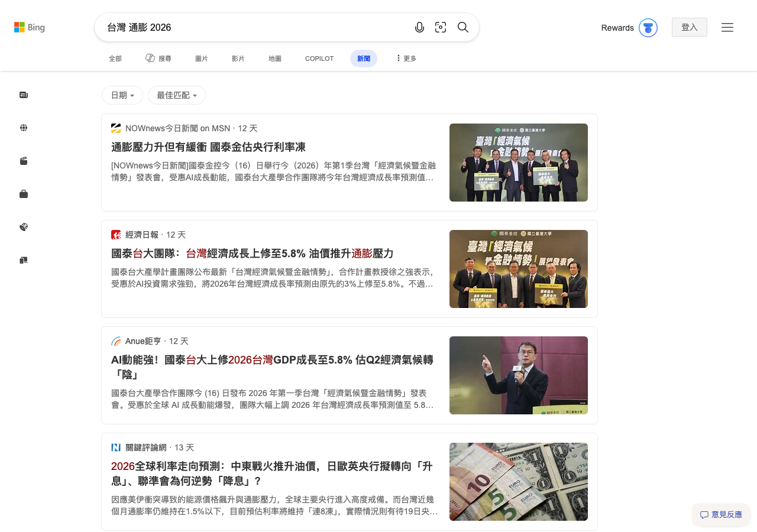Image resolution: width=757 pixels, height=532 pixels.
Task: Select the 新聞 news tab
Action: click(x=364, y=59)
